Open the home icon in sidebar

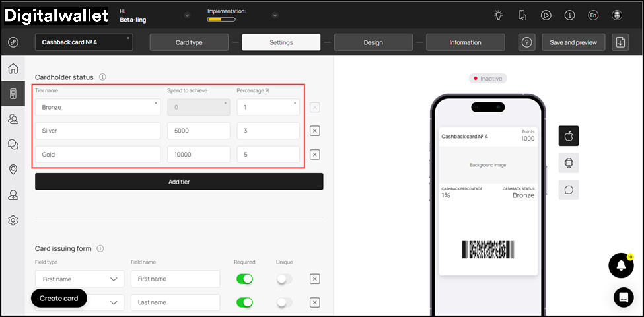point(13,69)
